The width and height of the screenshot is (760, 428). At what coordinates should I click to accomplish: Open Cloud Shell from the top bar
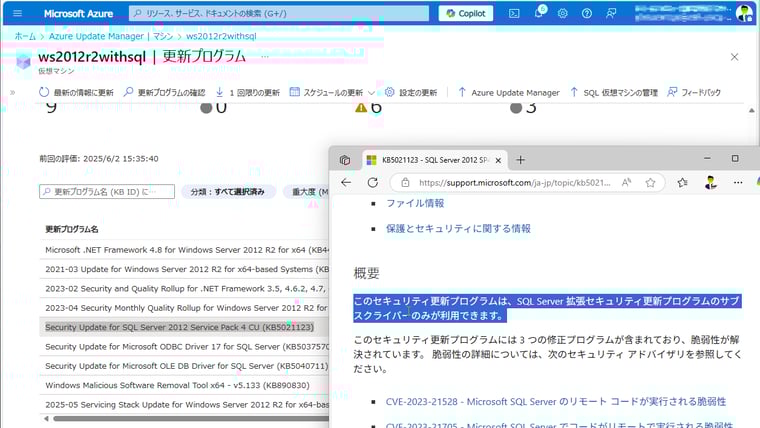click(514, 14)
